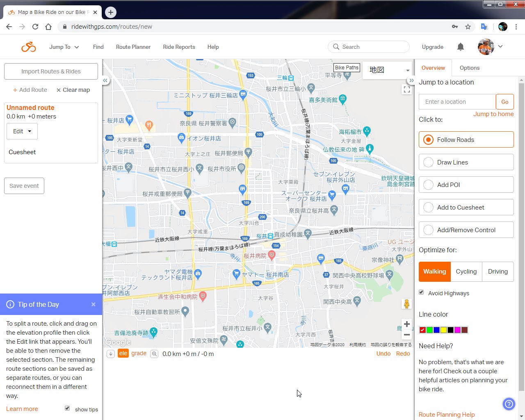Optimize route for Driving
This screenshot has height=420, width=525.
tap(498, 272)
